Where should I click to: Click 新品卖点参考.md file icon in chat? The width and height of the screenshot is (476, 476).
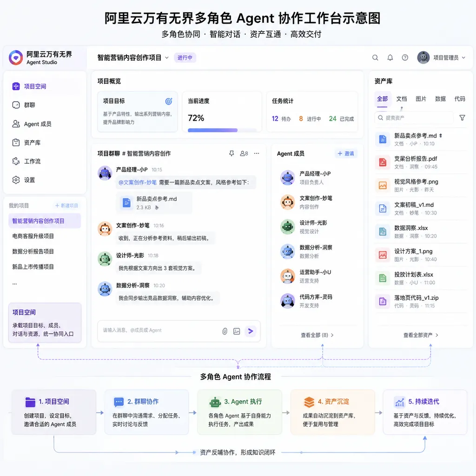(x=126, y=203)
